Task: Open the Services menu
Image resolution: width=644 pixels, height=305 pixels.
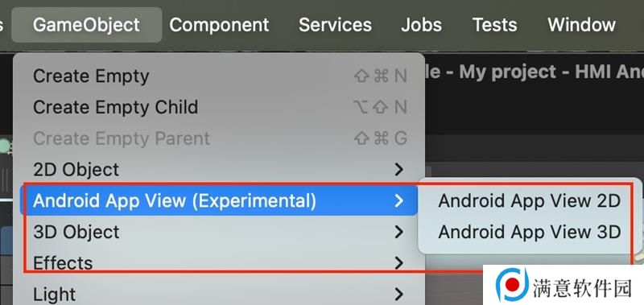Action: (335, 25)
